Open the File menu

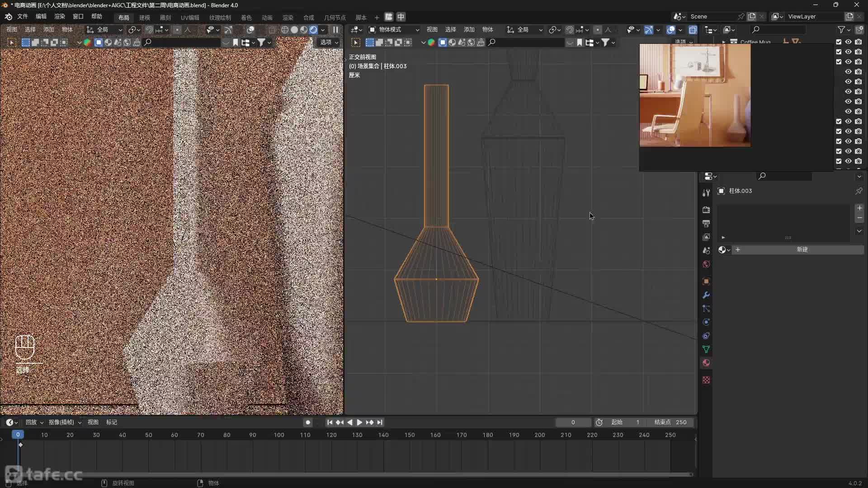click(23, 17)
